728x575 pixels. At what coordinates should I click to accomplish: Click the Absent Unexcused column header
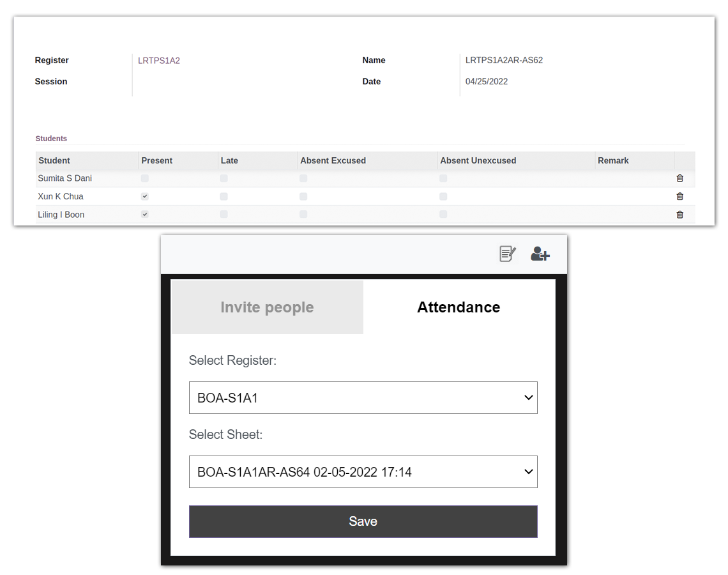pyautogui.click(x=478, y=160)
